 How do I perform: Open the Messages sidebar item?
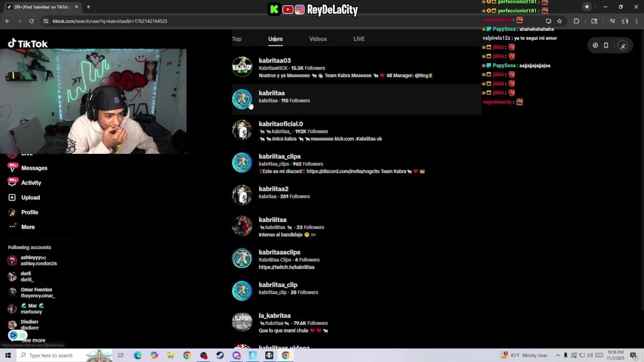(28, 168)
